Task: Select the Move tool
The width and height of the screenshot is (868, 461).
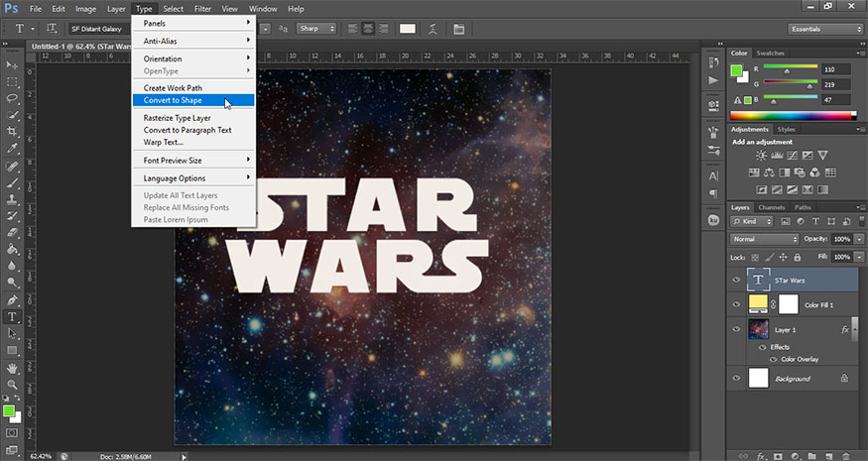Action: [x=12, y=65]
